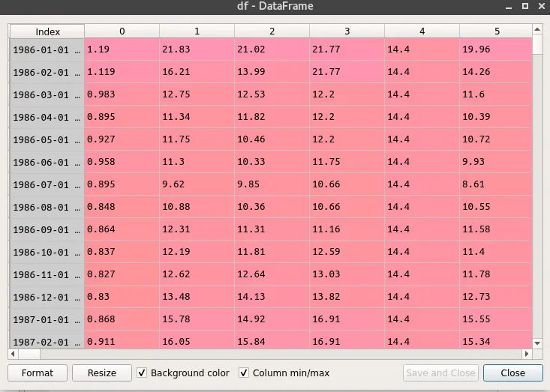Select row index 1986-08-01
The image size is (550, 392).
point(47,207)
